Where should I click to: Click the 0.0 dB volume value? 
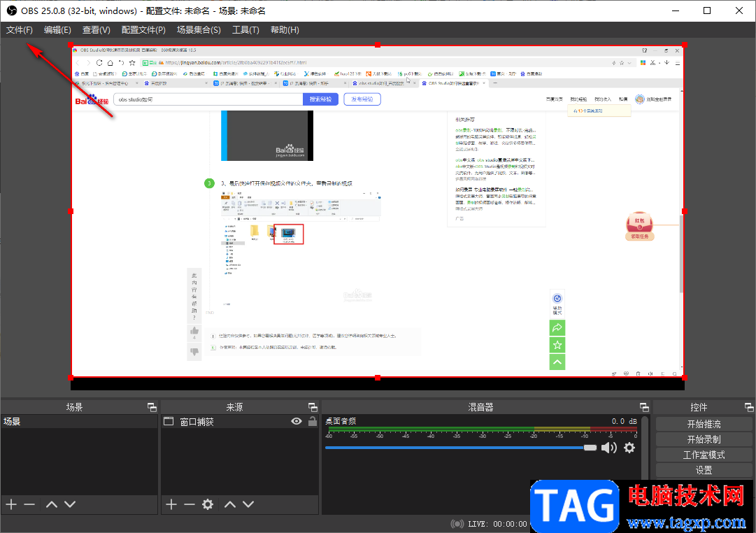pyautogui.click(x=624, y=422)
